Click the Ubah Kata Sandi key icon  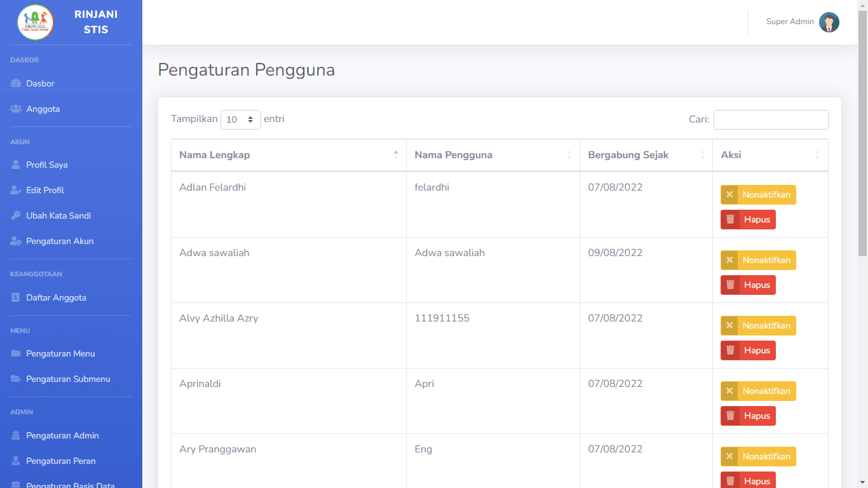(16, 216)
